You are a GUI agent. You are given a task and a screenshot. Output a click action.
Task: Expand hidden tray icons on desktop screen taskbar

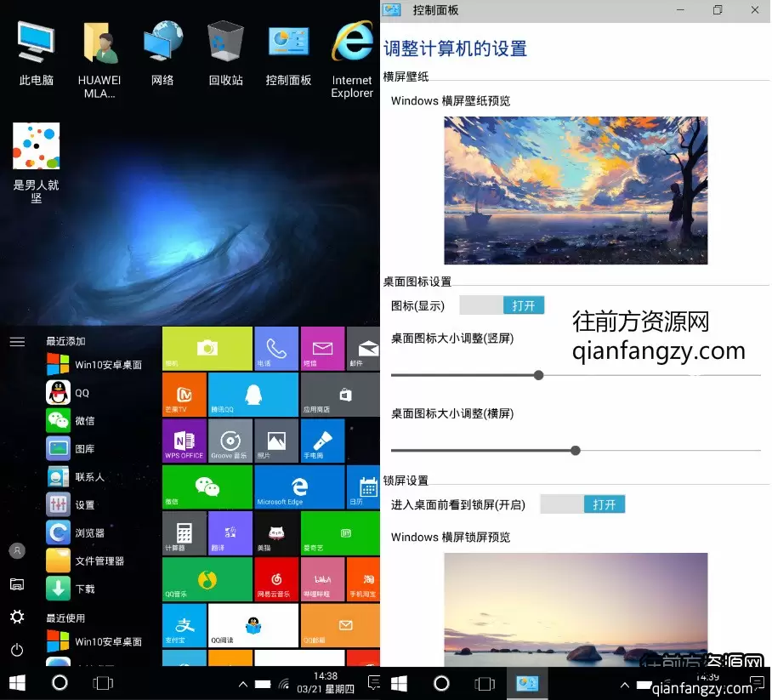click(242, 684)
